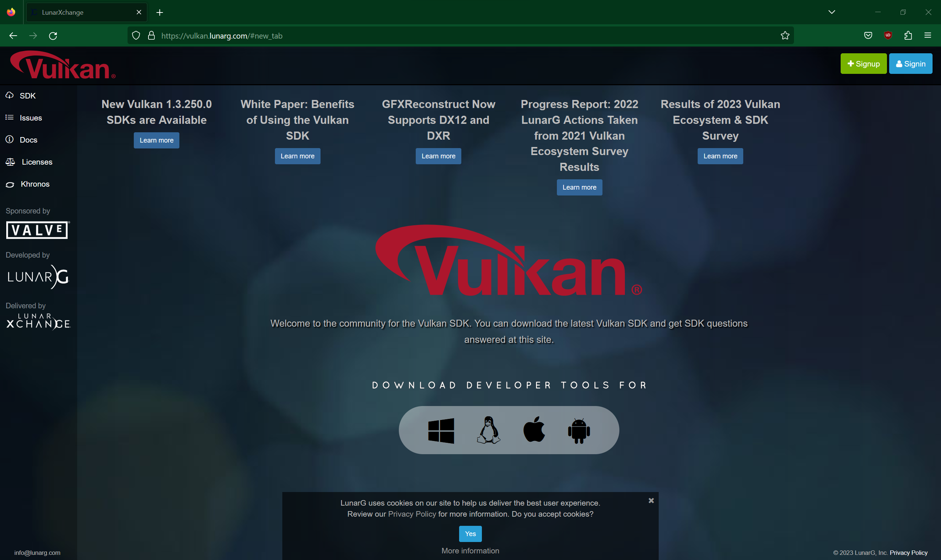Viewport: 941px width, 560px height.
Task: Open the list-all-tabs chevron dropdown
Action: (x=831, y=12)
